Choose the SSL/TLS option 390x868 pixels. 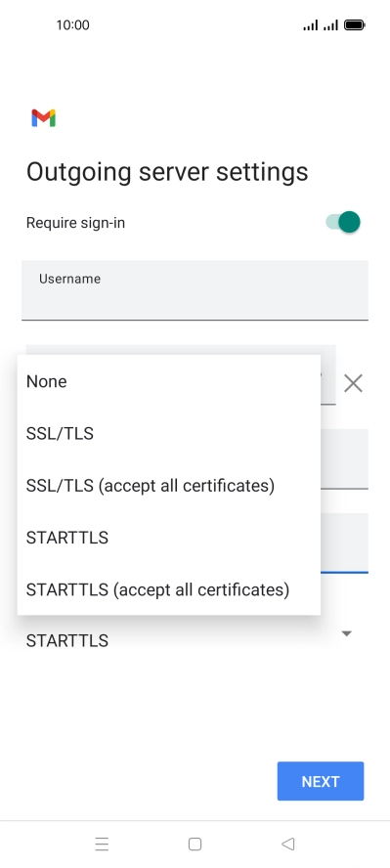pos(169,433)
